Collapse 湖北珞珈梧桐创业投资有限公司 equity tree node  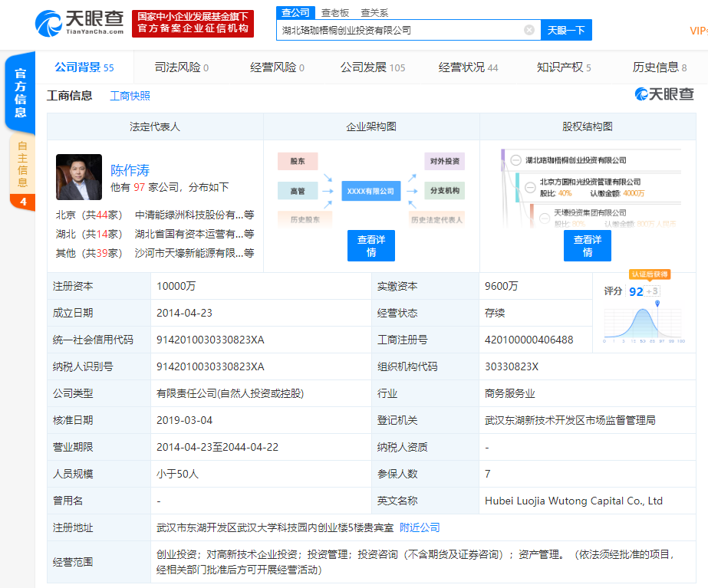click(x=515, y=160)
